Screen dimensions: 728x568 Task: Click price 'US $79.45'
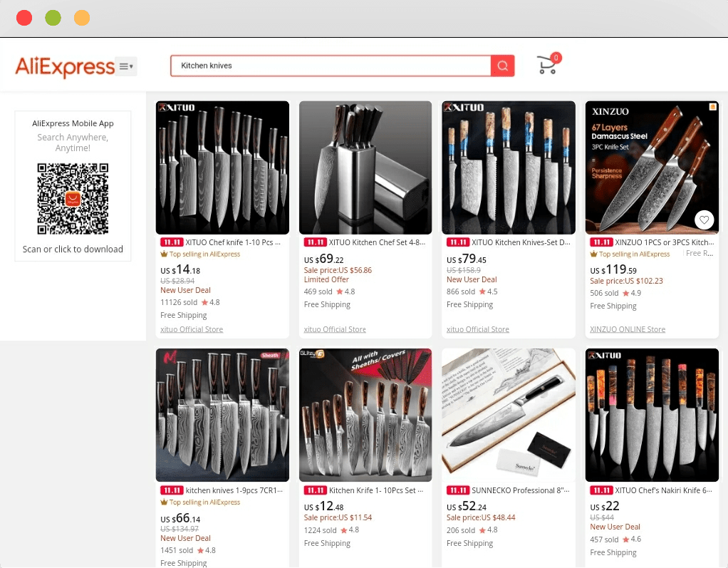[x=467, y=259]
